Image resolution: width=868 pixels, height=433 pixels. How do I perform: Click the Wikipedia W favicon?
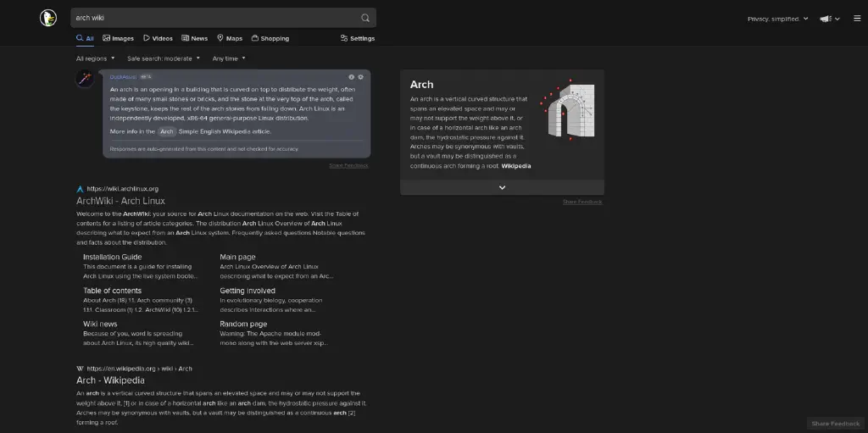pyautogui.click(x=81, y=369)
